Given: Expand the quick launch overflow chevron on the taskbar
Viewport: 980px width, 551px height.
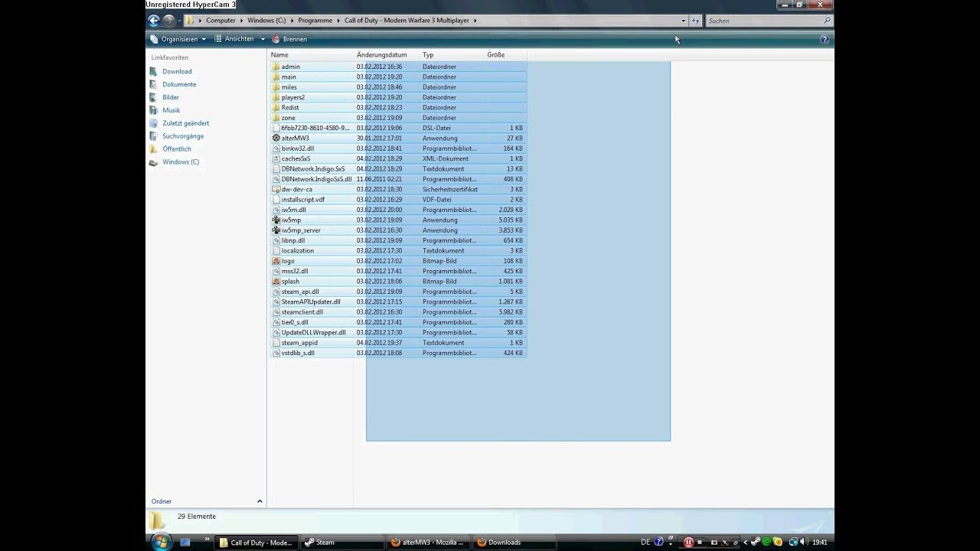Looking at the screenshot, I should click(207, 540).
